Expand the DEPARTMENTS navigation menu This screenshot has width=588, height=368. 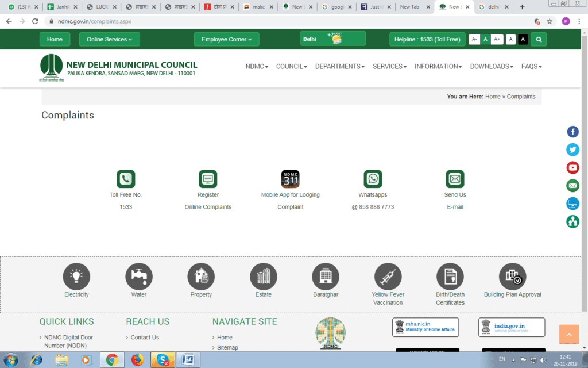339,66
